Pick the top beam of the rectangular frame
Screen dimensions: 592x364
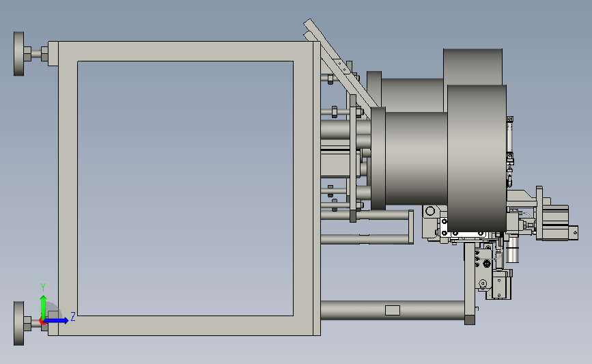click(x=185, y=51)
